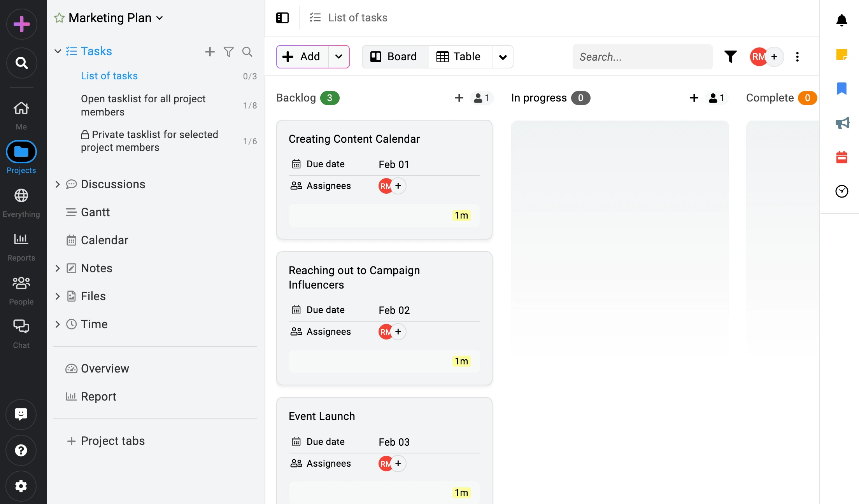
Task: Open the Add button dropdown arrow
Action: (x=339, y=57)
